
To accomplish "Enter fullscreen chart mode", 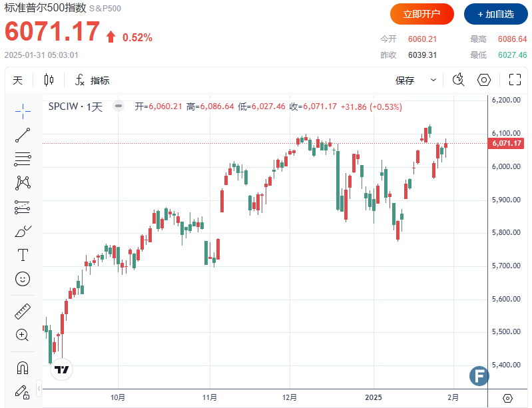I will click(x=515, y=81).
